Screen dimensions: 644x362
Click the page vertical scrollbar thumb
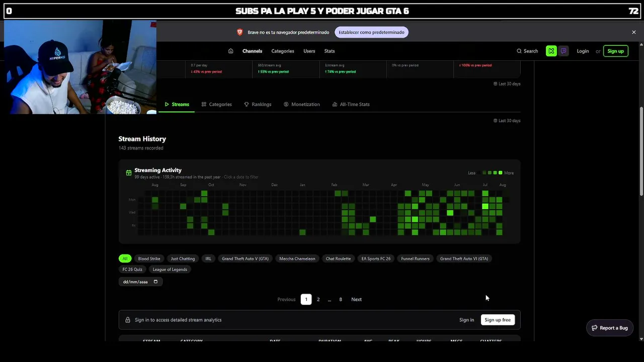click(x=641, y=151)
